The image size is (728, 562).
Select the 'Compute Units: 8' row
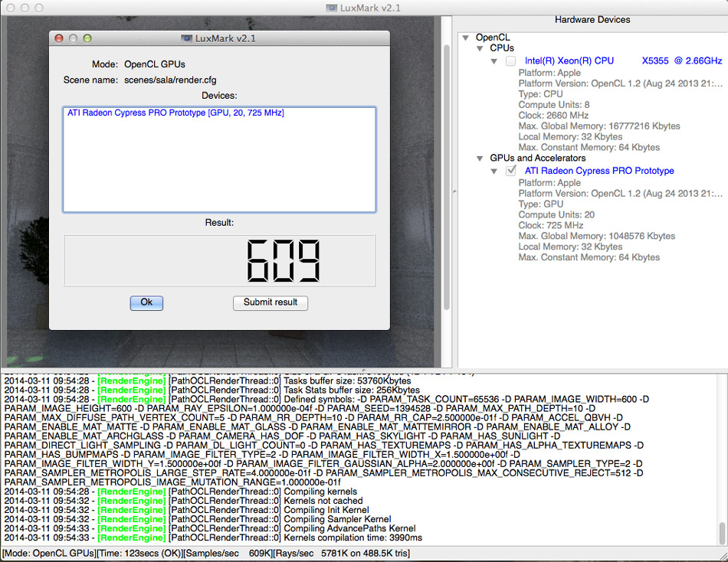click(553, 105)
